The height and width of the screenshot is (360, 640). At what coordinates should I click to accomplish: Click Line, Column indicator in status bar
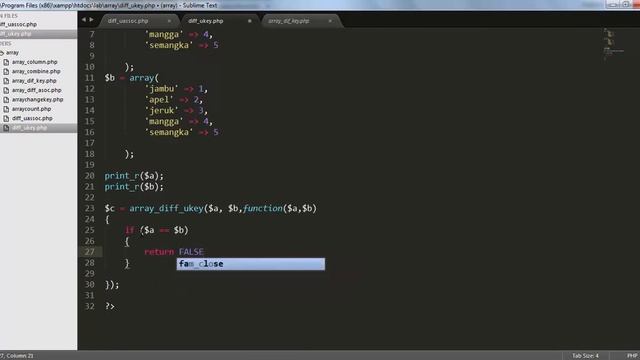click(x=17, y=356)
